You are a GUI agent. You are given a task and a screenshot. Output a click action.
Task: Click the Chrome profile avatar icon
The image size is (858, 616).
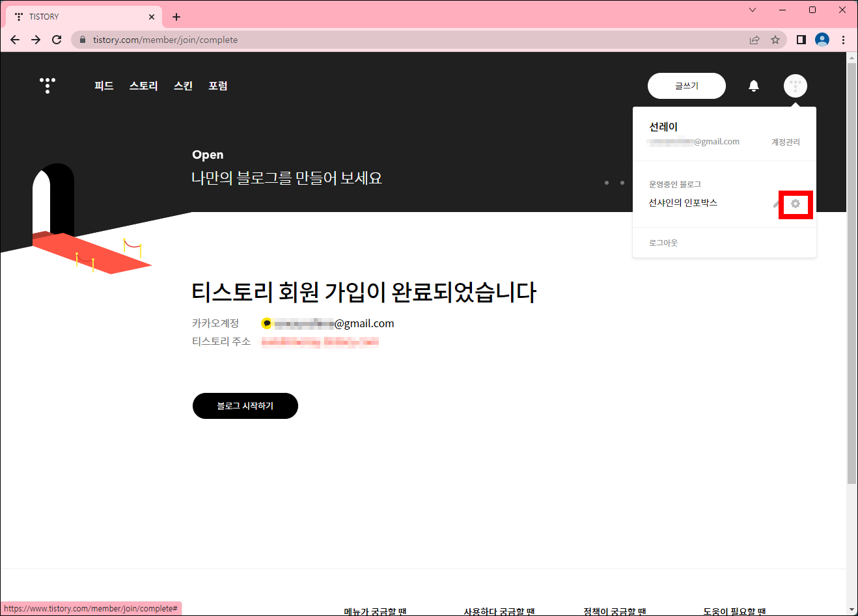822,40
